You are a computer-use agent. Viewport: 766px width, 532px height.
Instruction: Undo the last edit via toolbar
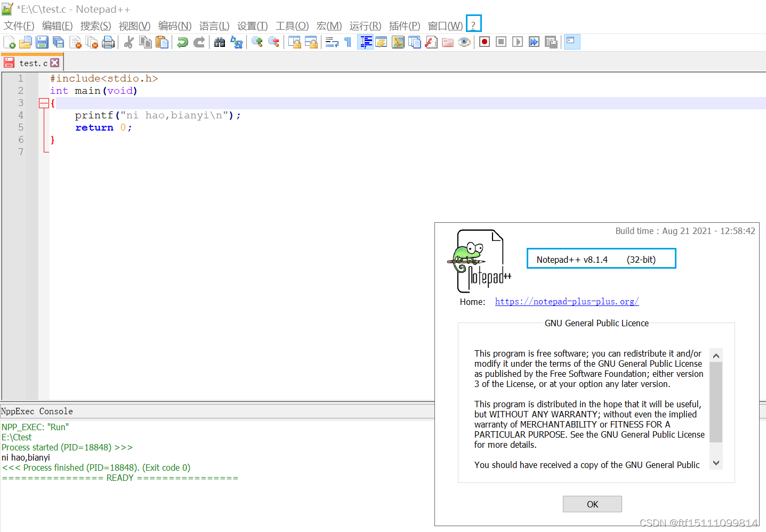182,42
